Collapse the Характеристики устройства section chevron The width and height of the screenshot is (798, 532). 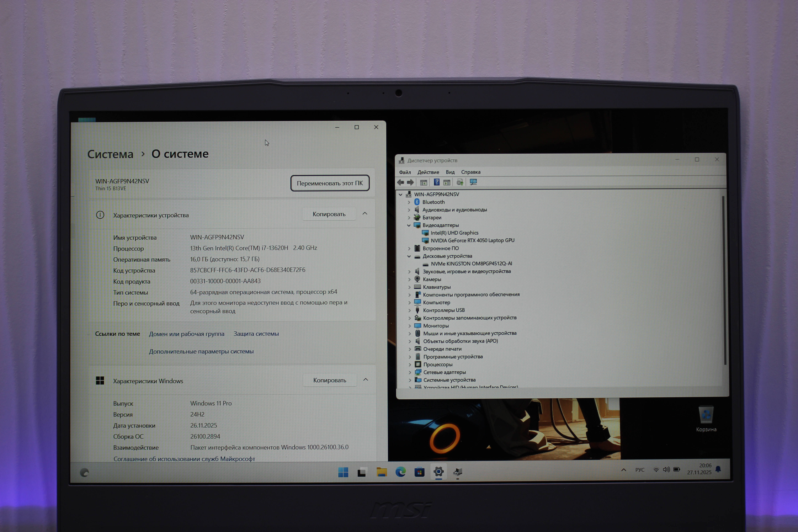tap(365, 213)
